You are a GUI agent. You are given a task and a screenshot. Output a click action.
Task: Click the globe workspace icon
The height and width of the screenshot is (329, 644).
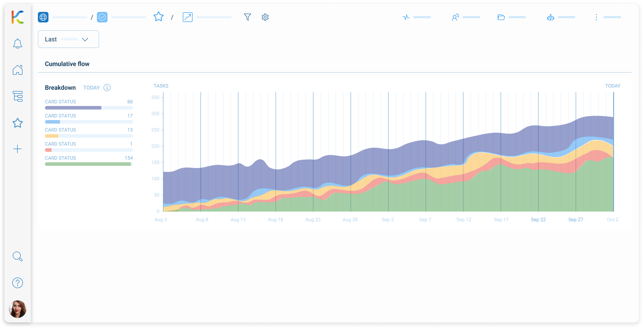(43, 17)
